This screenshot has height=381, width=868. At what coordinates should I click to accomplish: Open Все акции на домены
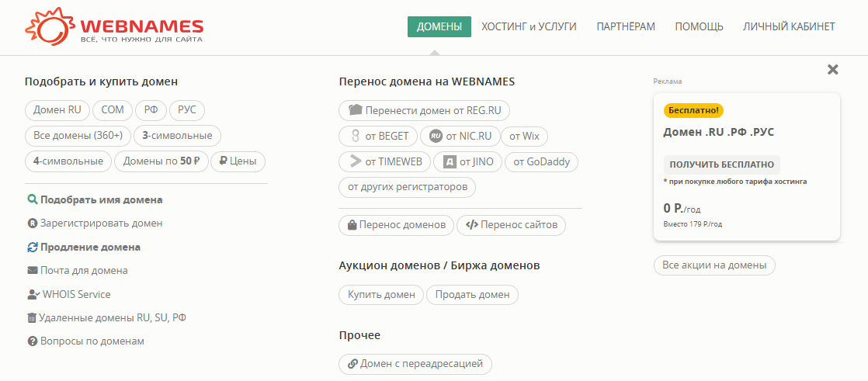714,265
